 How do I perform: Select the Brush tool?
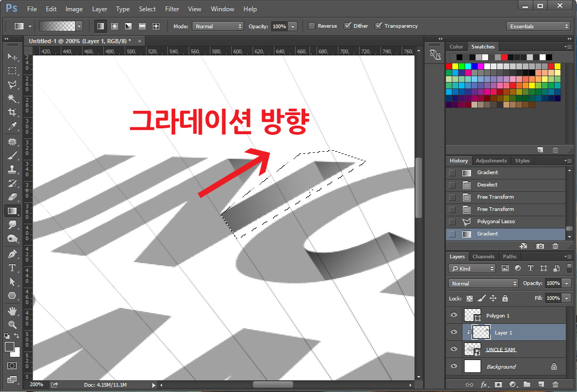[x=12, y=156]
